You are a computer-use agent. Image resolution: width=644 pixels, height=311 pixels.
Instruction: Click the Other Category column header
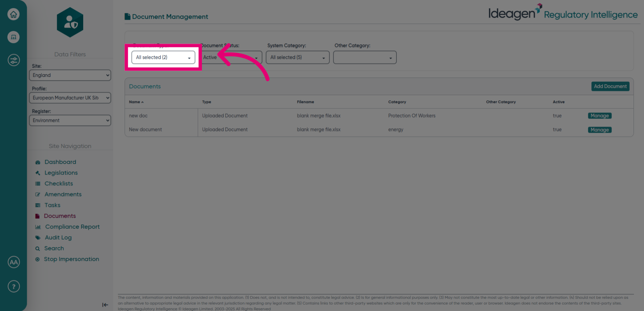pos(501,102)
